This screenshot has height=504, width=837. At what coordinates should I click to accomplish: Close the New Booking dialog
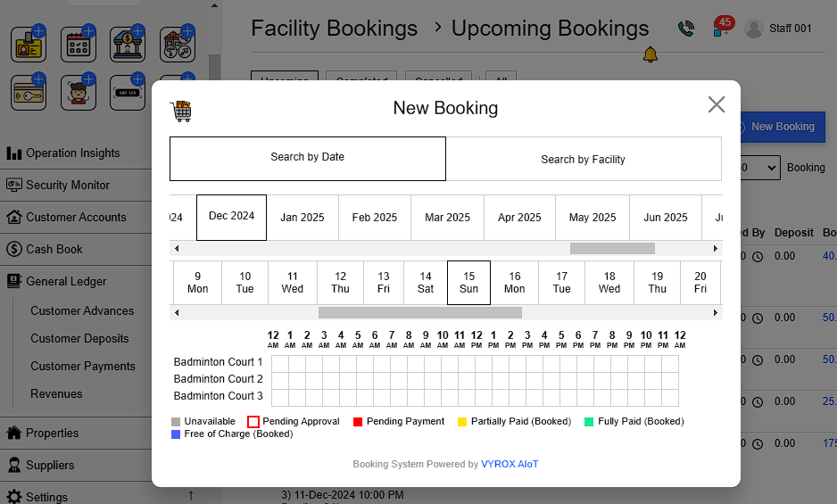click(716, 105)
